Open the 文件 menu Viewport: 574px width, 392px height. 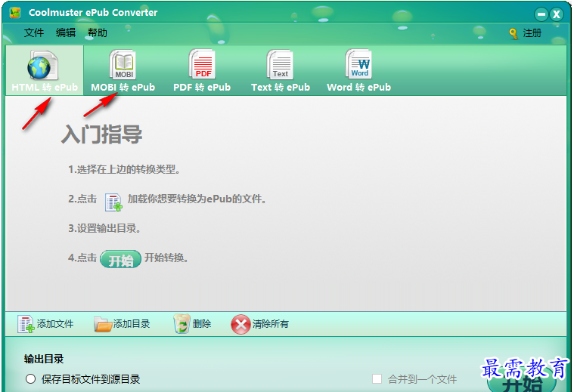(34, 33)
